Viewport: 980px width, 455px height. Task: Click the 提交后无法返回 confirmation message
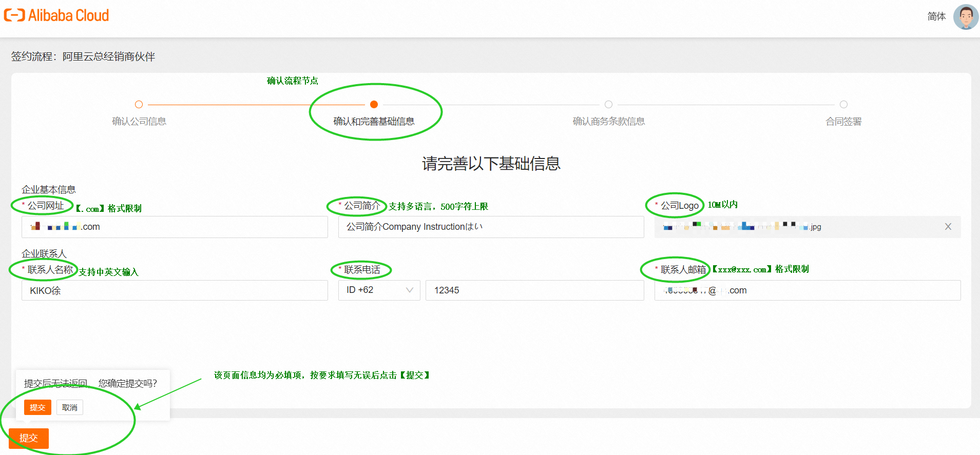pos(90,383)
